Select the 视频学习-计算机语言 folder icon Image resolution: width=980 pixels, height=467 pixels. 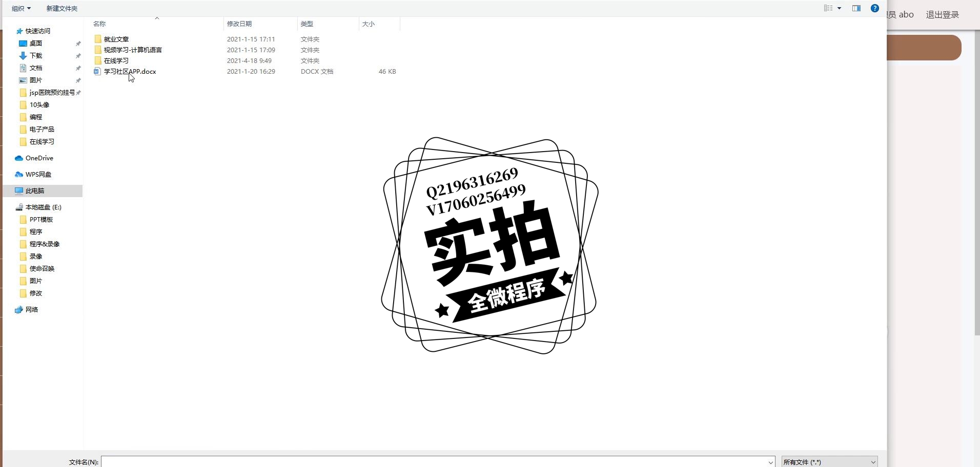click(x=98, y=50)
